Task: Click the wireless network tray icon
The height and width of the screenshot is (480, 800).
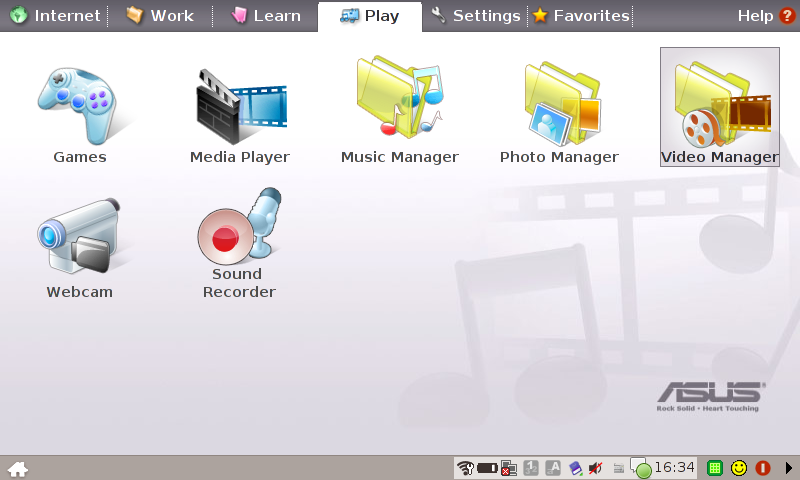Action: (465, 468)
